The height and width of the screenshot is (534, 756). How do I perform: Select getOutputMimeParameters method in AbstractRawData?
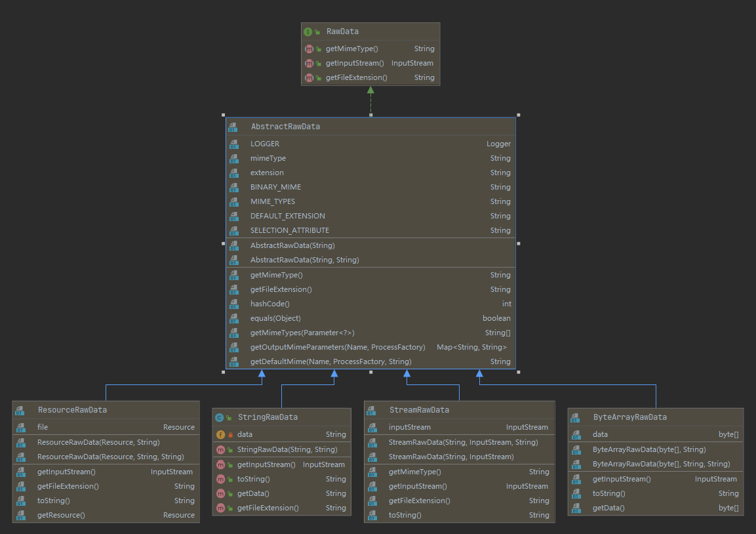point(338,347)
